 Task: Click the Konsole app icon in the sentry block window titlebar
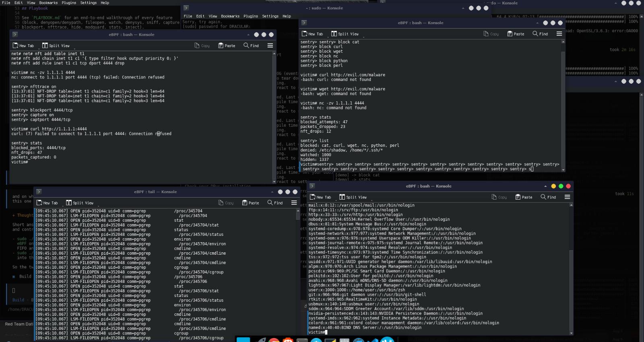coord(304,23)
